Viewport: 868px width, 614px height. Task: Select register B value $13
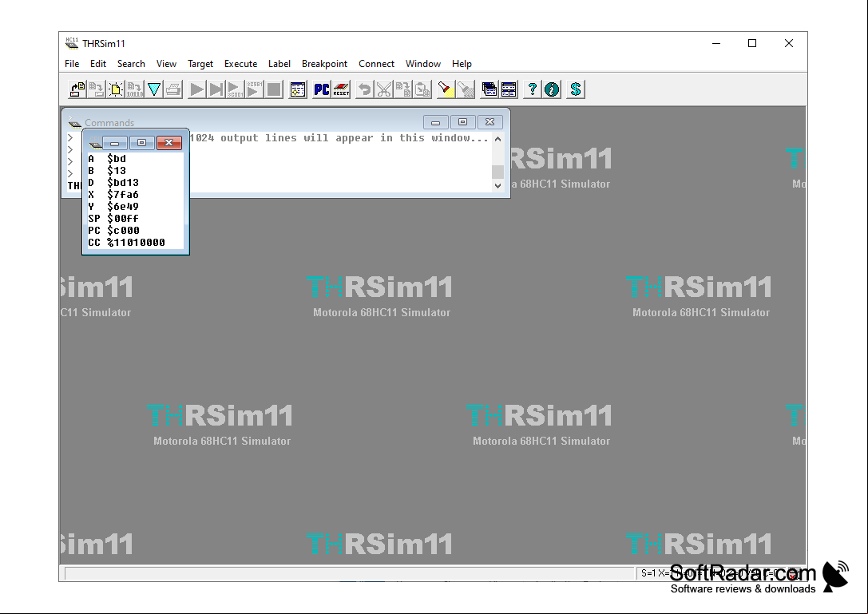(117, 171)
